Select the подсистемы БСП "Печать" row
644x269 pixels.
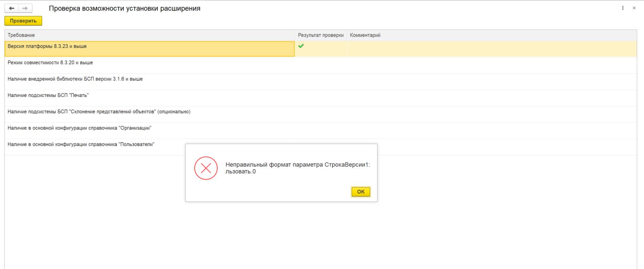48,95
